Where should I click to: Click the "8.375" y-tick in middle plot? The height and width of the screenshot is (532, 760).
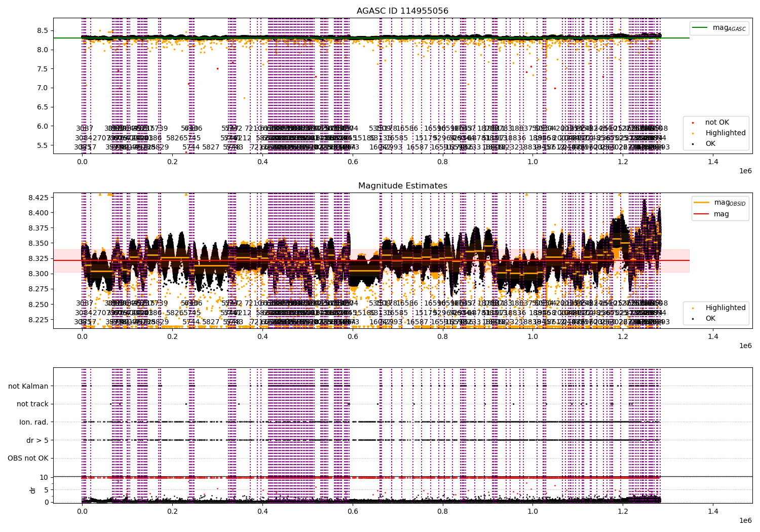click(39, 228)
